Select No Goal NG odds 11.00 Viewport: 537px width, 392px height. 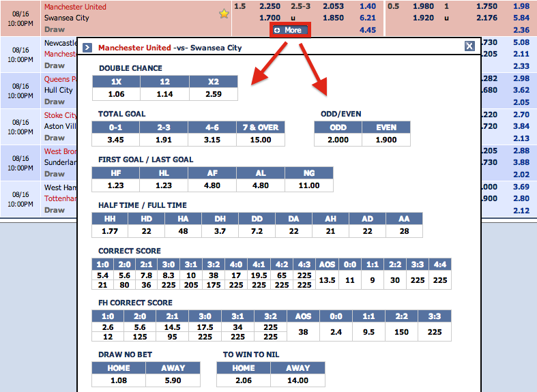(x=309, y=185)
